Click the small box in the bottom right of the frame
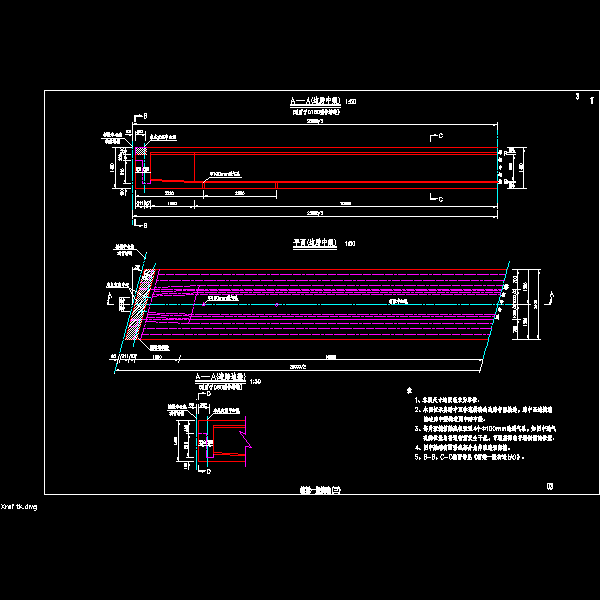Viewport: 600px width, 600px height. pyautogui.click(x=550, y=487)
